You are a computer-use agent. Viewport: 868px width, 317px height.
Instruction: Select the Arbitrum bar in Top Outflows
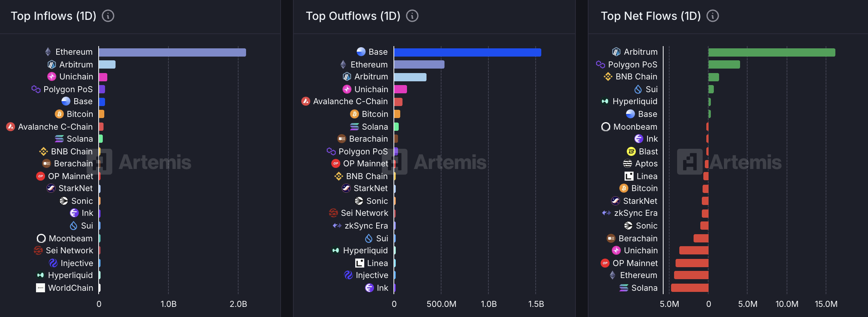(410, 77)
